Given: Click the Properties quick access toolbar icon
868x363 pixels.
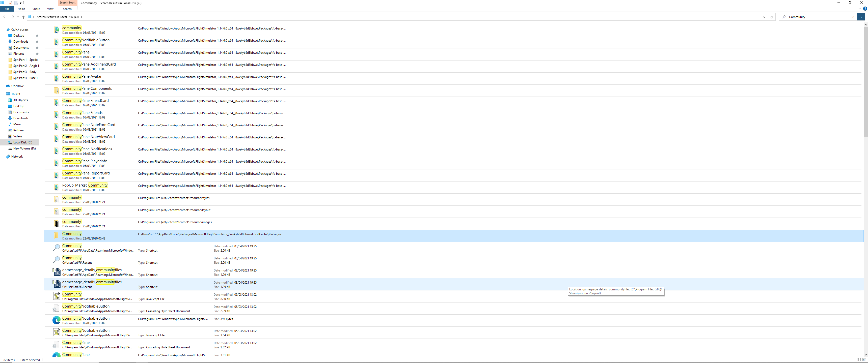Looking at the screenshot, I should point(10,3).
